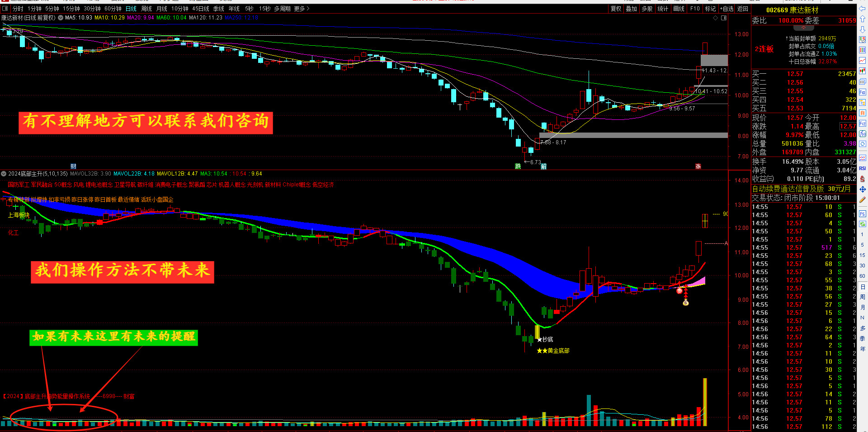
Task: Click the FS time-share sidebar icon
Action: [862, 214]
